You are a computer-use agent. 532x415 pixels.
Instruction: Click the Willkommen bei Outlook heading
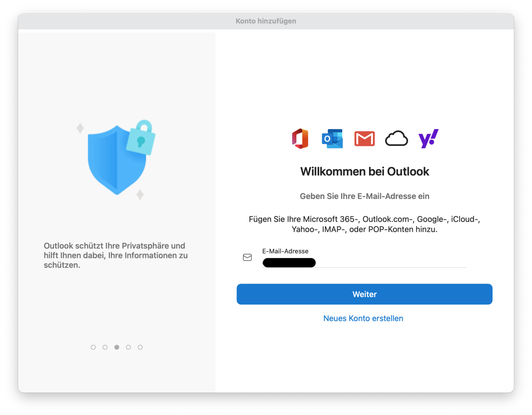(364, 171)
